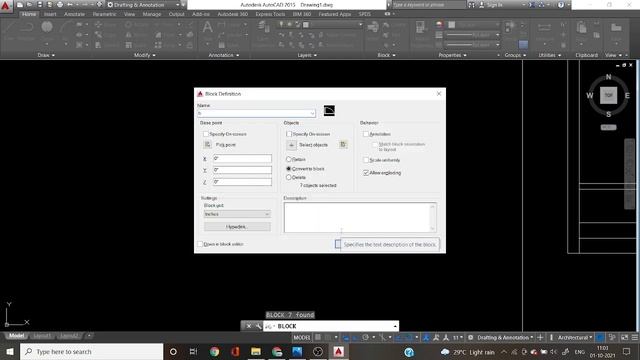Click the TOP face of ViewCube
Image resolution: width=640 pixels, height=360 pixels.
(x=608, y=96)
